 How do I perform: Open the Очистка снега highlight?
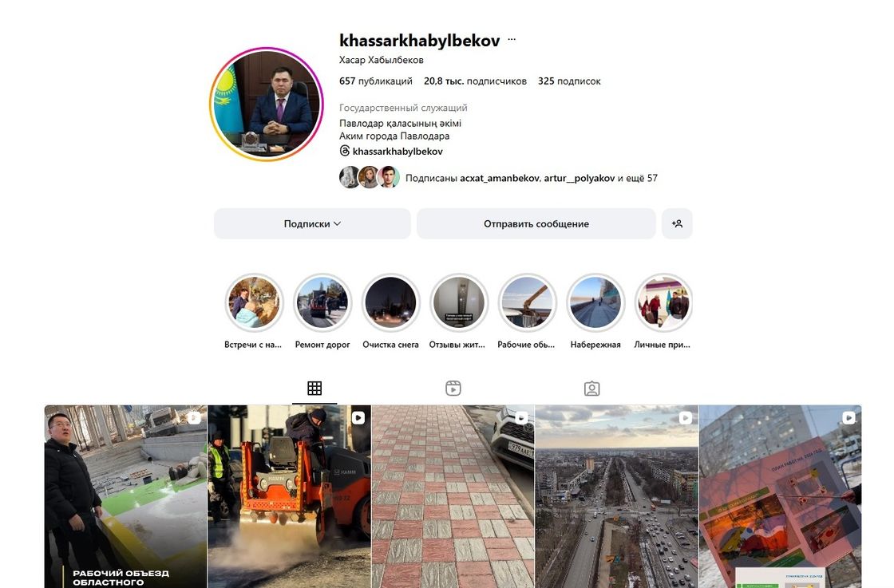point(390,302)
